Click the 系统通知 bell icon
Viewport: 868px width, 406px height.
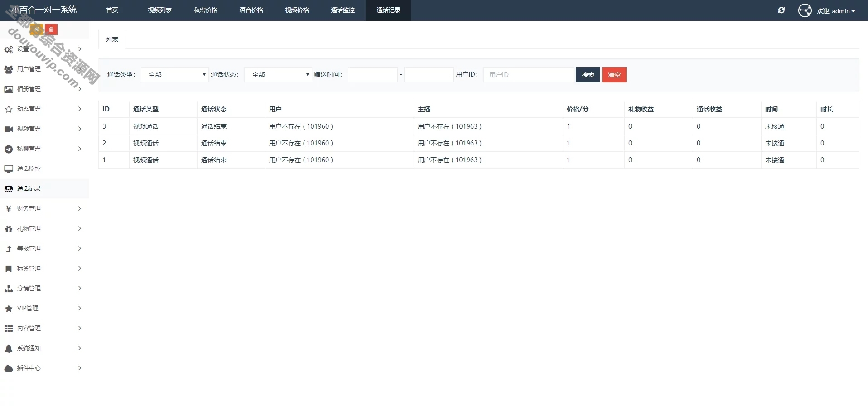[9, 348]
